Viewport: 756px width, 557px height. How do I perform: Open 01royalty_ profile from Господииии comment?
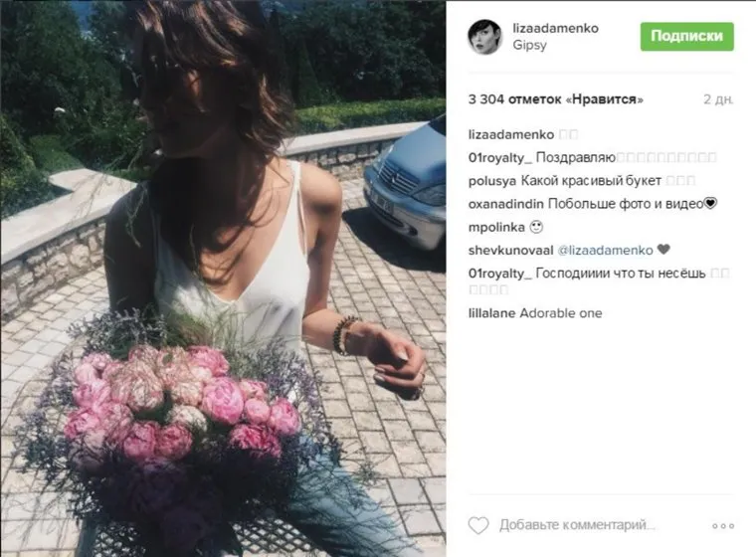tap(500, 274)
